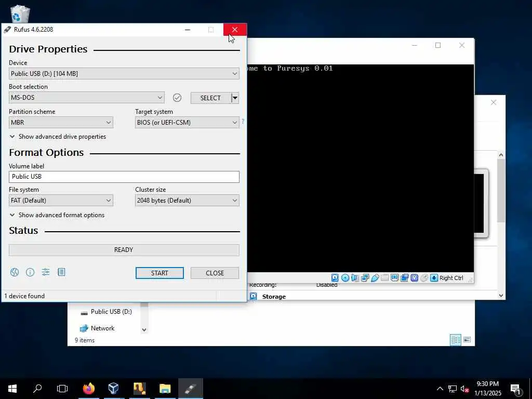Click the audio icon in VM status bar

click(355, 278)
